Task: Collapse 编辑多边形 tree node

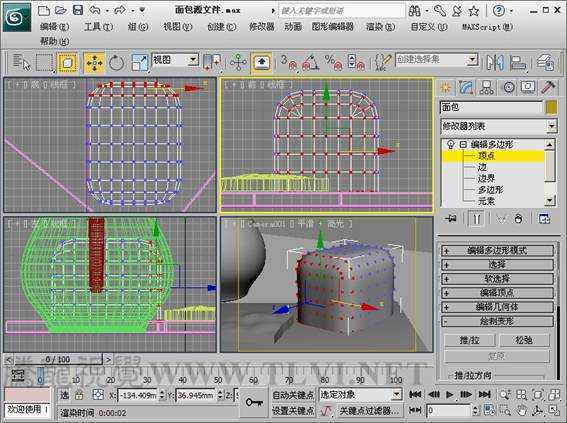Action: coord(463,144)
